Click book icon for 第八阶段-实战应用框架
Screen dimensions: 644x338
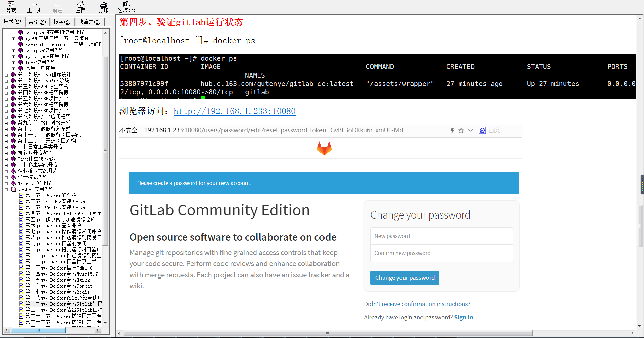13,117
